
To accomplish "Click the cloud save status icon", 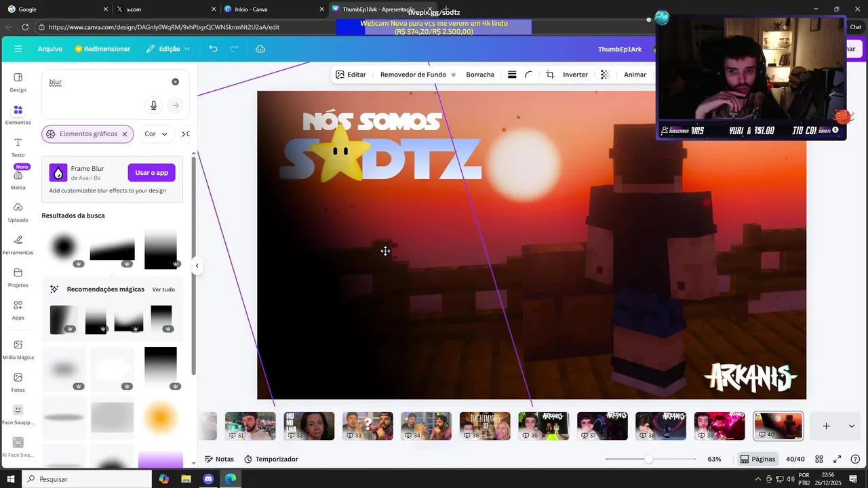I will coord(260,49).
